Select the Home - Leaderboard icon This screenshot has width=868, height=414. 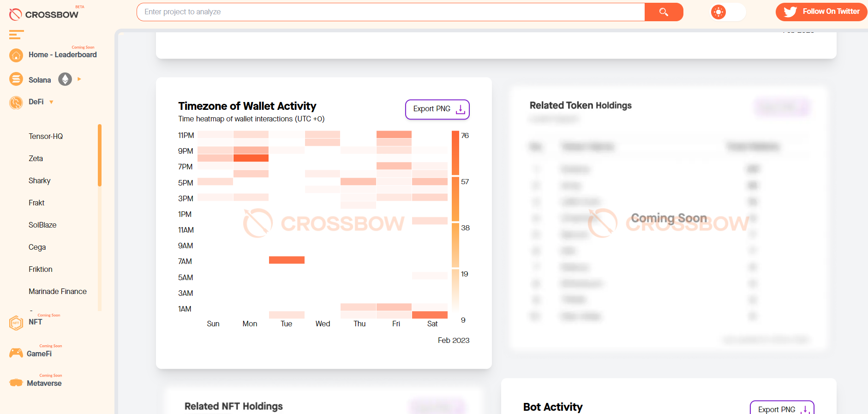point(16,55)
